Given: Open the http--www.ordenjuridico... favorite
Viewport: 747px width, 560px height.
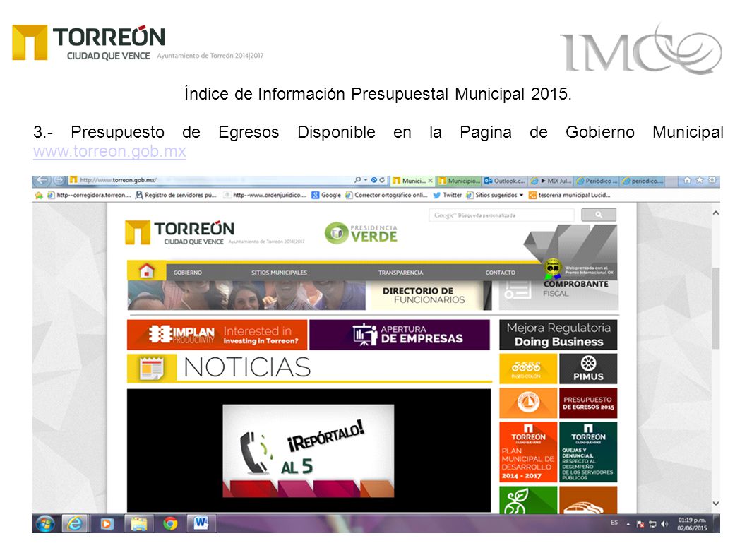Looking at the screenshot, I should (265, 195).
